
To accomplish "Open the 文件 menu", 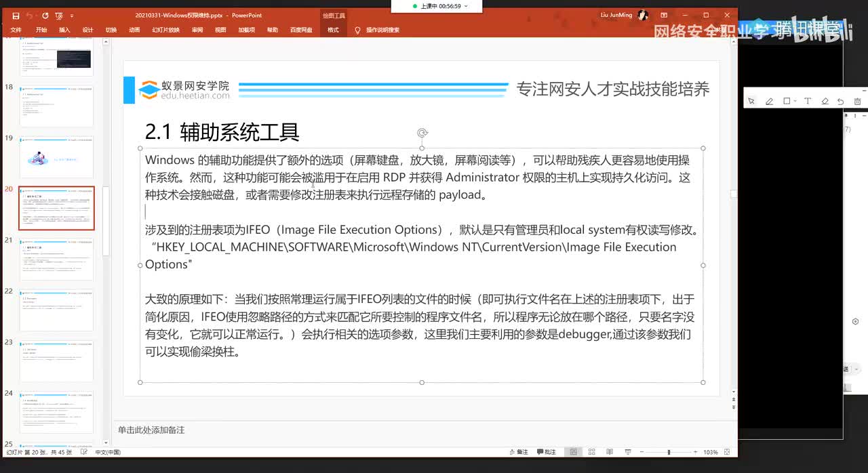I will (x=16, y=30).
